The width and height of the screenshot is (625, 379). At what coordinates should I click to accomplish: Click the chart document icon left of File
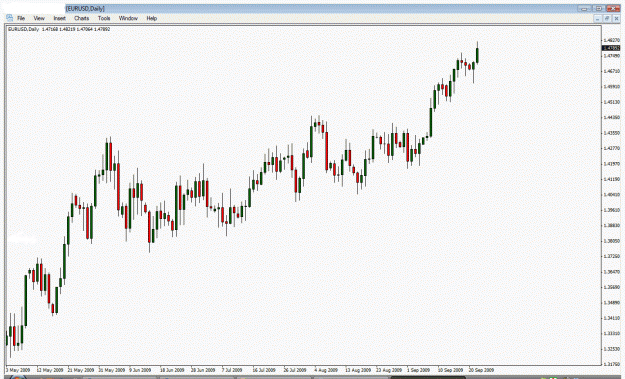click(x=9, y=18)
